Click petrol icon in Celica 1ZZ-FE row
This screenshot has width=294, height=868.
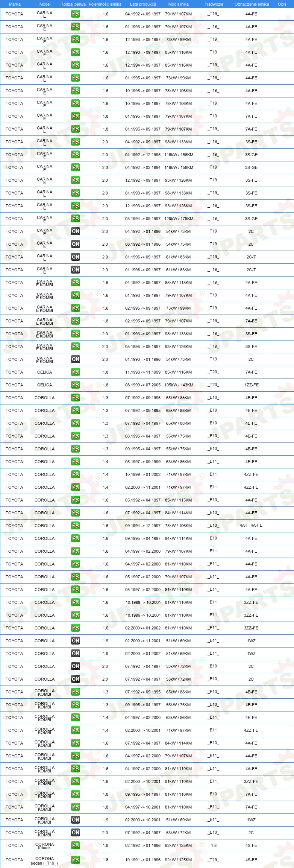[x=75, y=385]
